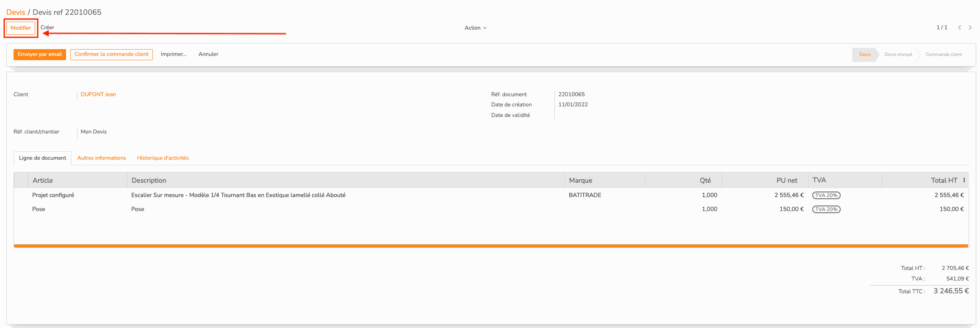
Task: Sort by the PU net column header
Action: pos(765,180)
